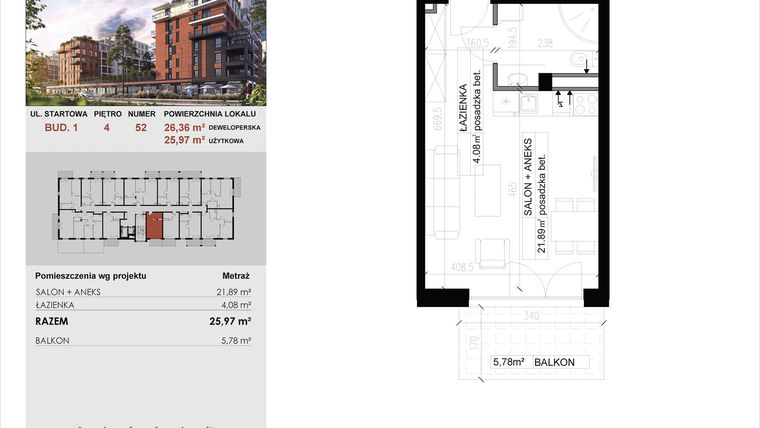The width and height of the screenshot is (760, 428).
Task: Click the 'NUMER' header
Action: point(142,114)
